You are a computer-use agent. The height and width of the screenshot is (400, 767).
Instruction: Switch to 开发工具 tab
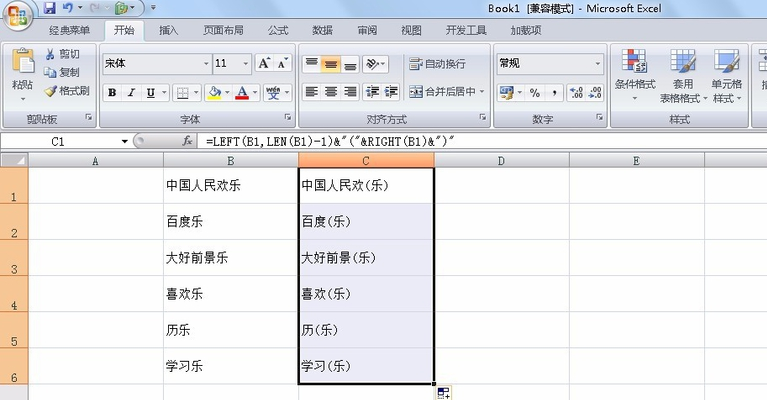click(466, 30)
